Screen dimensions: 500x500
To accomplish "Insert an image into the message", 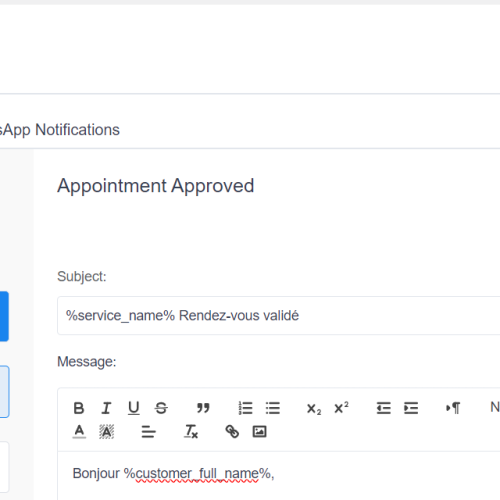I will pos(259,432).
